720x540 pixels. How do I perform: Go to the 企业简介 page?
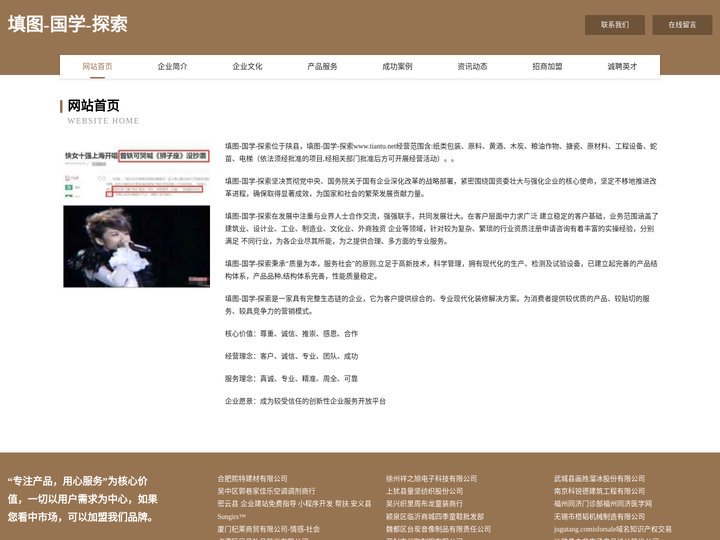[x=172, y=66]
